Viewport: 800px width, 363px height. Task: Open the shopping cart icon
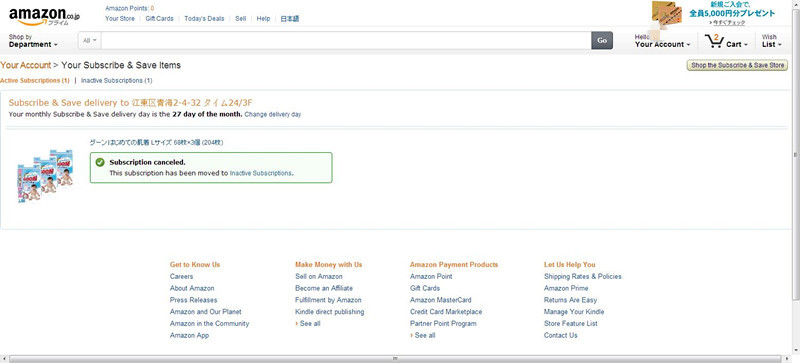pyautogui.click(x=714, y=41)
